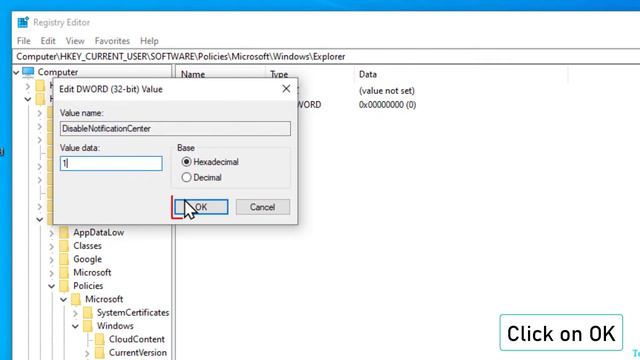640x360 pixels.
Task: Click the Google folder icon
Action: pyautogui.click(x=64, y=260)
